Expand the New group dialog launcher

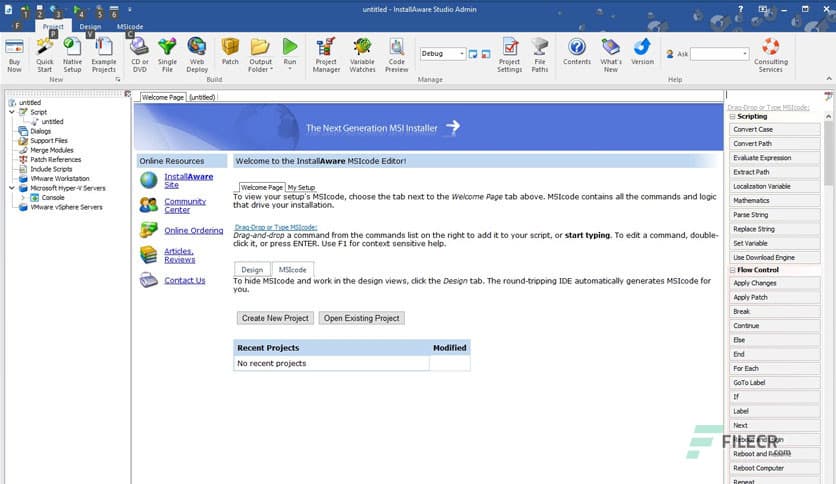pos(118,79)
